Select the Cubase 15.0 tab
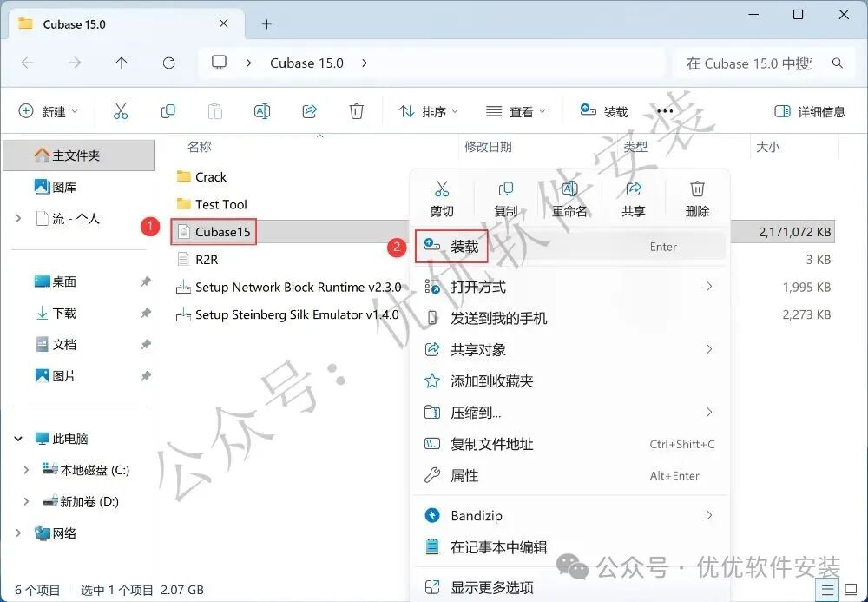The width and height of the screenshot is (868, 602). click(x=128, y=24)
